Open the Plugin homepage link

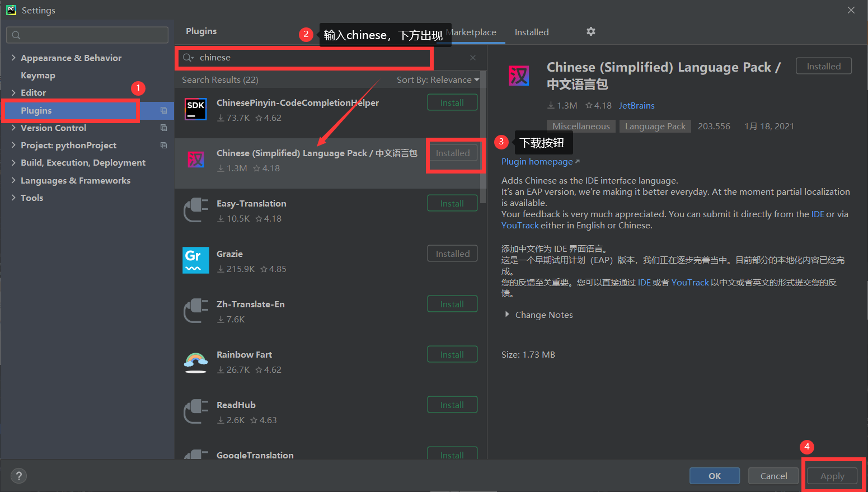pos(537,161)
